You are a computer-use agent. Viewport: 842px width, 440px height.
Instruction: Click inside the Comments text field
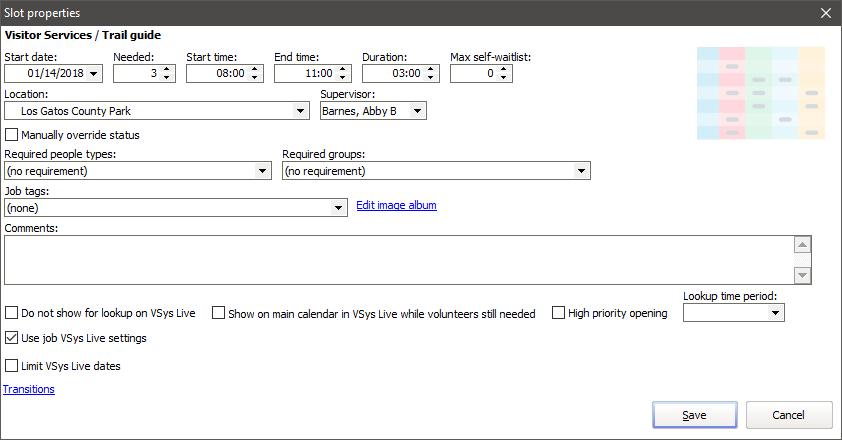(398, 260)
